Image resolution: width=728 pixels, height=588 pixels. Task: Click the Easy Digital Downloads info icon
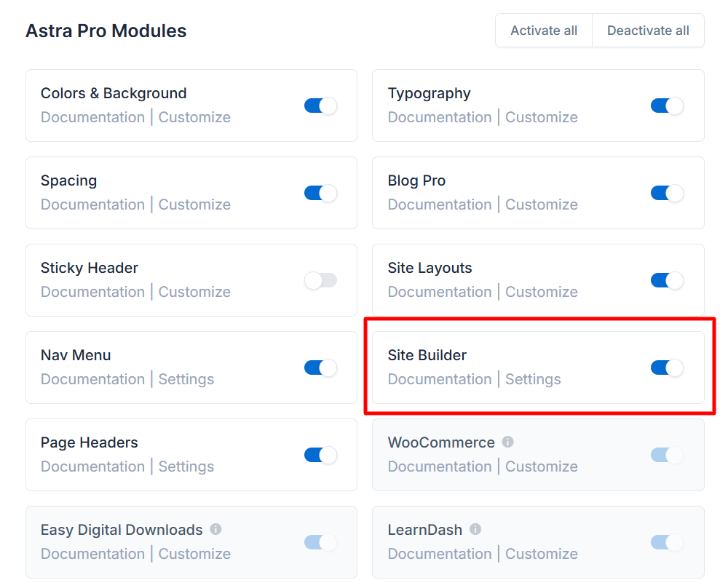215,529
